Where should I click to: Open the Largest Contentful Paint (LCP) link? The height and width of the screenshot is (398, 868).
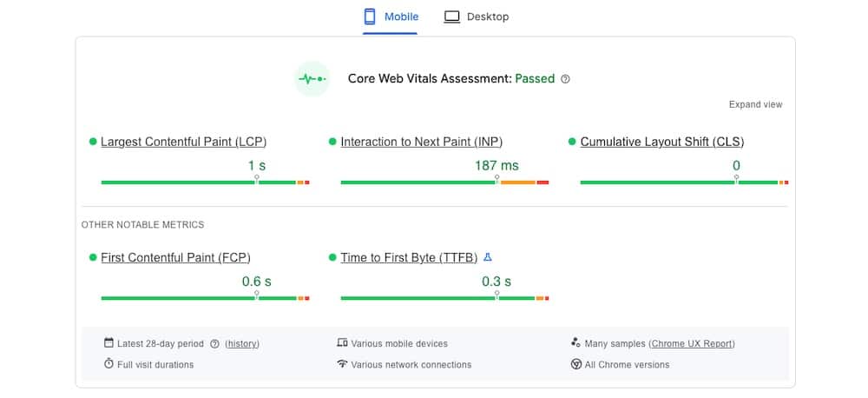pos(183,142)
